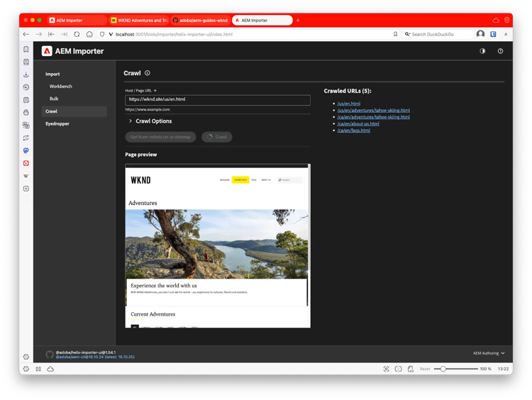Viewport: 532px width, 400px height.
Task: Click the capture page camera icon
Action: [x=386, y=369]
